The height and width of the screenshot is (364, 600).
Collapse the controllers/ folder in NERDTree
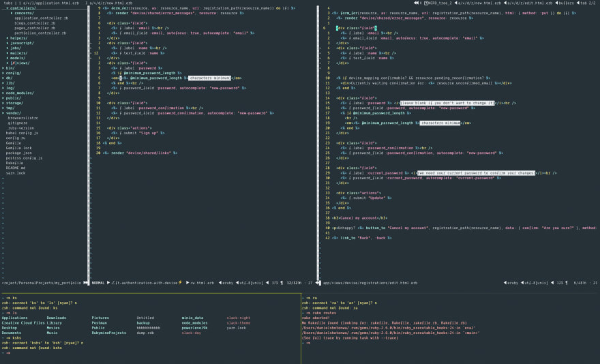pos(21,8)
